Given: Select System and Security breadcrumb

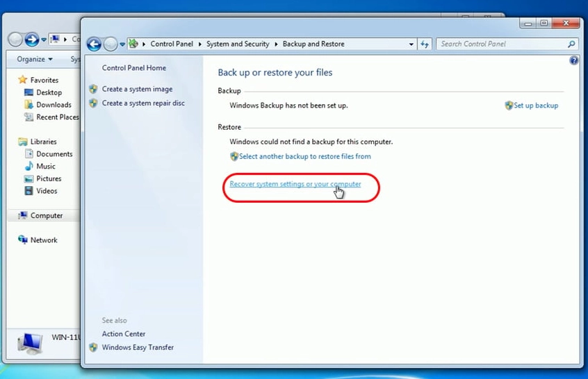Looking at the screenshot, I should (x=238, y=44).
